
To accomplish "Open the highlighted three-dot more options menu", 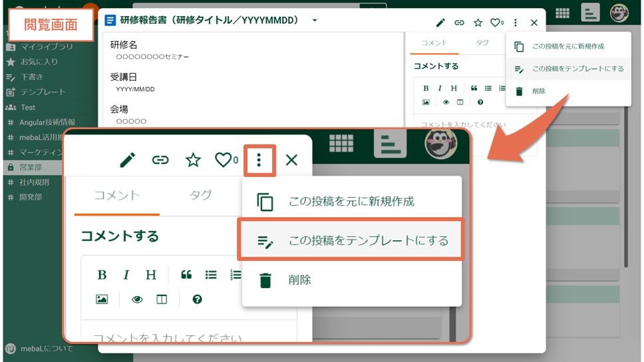I will tap(259, 160).
